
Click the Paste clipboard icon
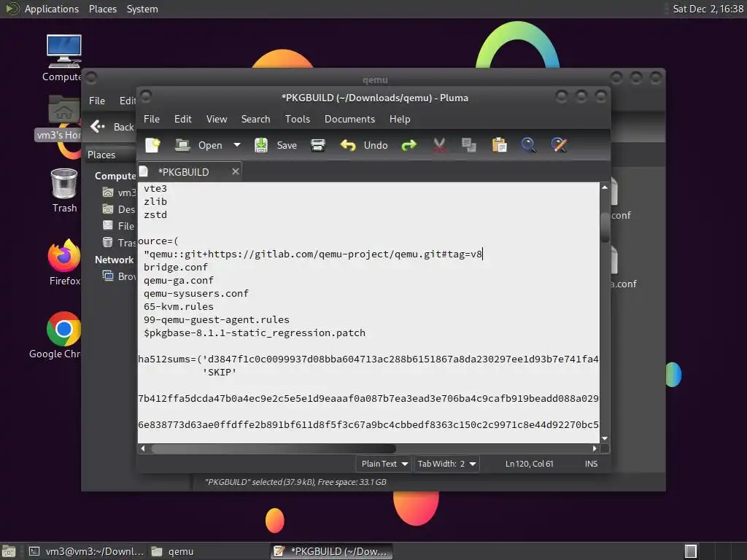pos(499,145)
